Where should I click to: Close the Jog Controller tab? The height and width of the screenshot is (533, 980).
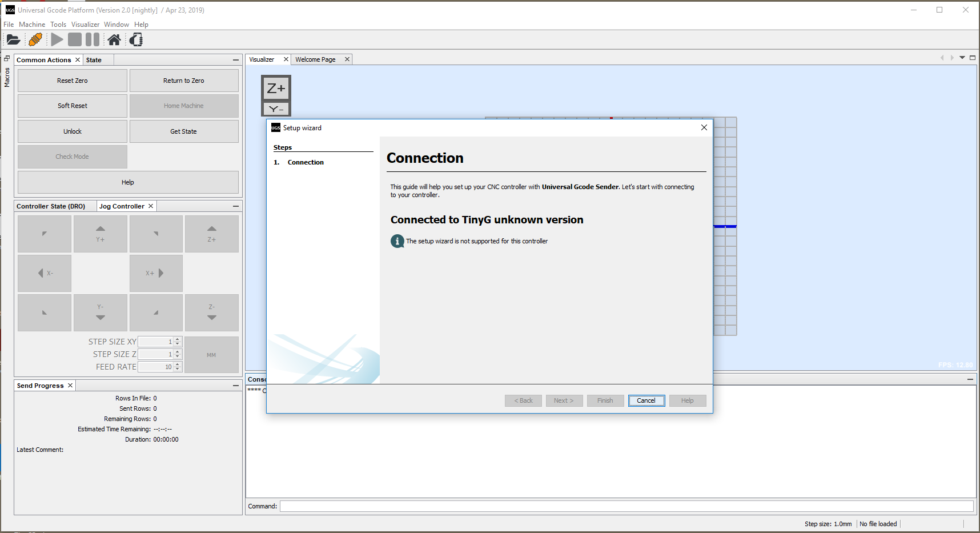pyautogui.click(x=151, y=206)
